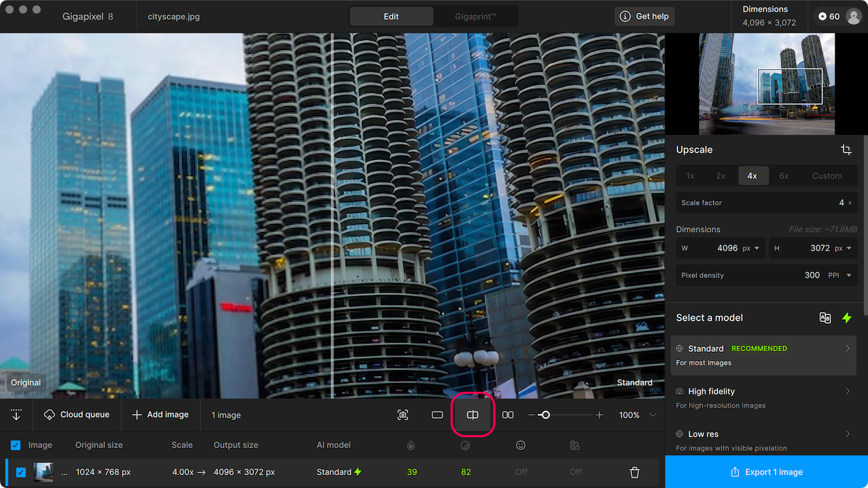Open the model comparison icon beside lightning
868x488 pixels.
click(825, 318)
